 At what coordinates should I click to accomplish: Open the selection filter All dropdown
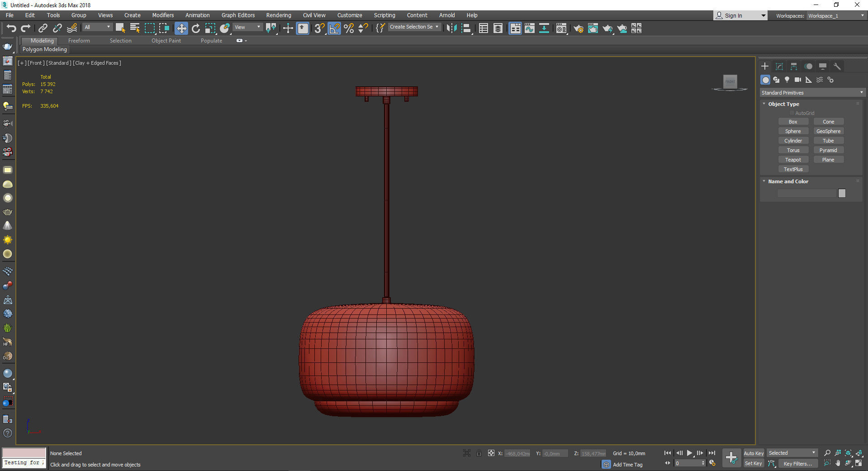tap(97, 27)
